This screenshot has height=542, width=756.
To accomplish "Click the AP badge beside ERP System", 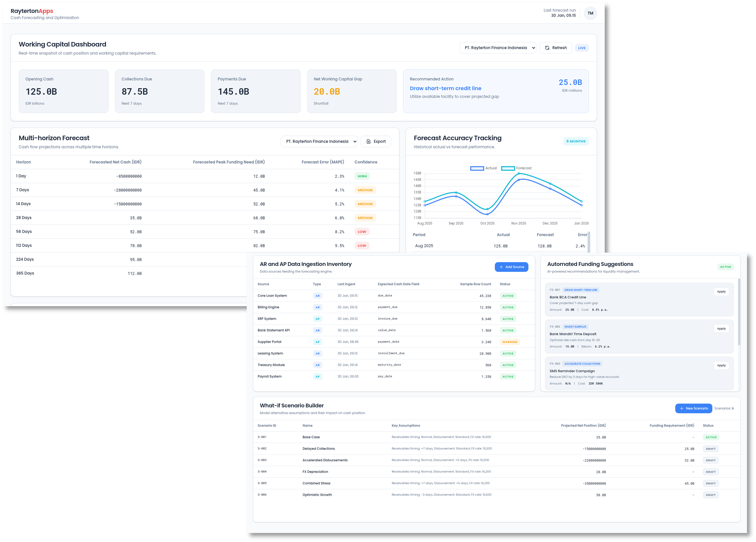I will tap(318, 319).
